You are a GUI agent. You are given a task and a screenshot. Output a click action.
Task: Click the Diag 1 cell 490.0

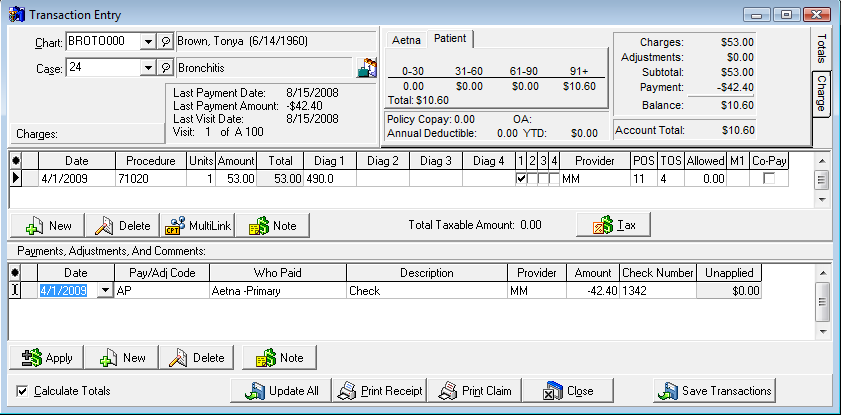[330, 179]
